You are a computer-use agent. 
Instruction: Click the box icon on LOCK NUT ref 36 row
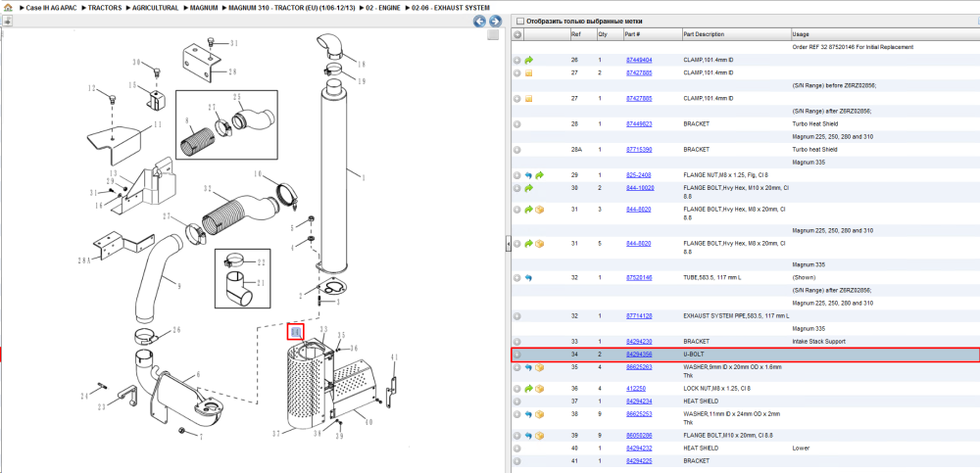click(x=539, y=389)
